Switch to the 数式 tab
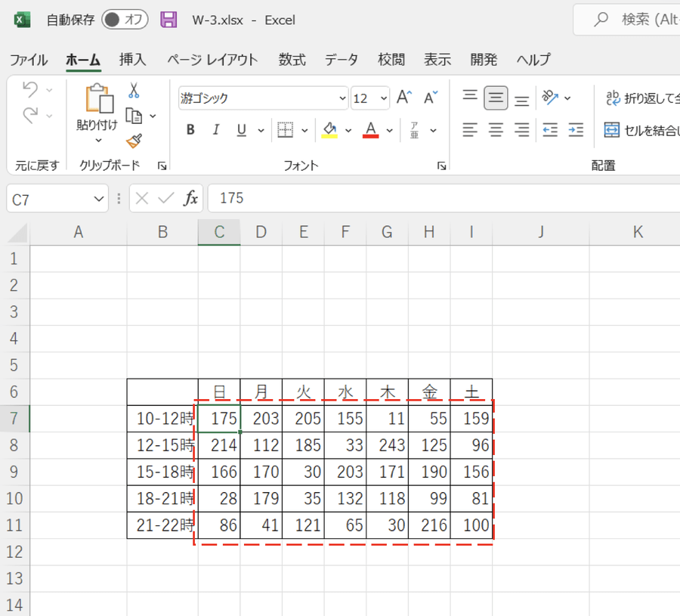This screenshot has height=616, width=680. click(292, 60)
